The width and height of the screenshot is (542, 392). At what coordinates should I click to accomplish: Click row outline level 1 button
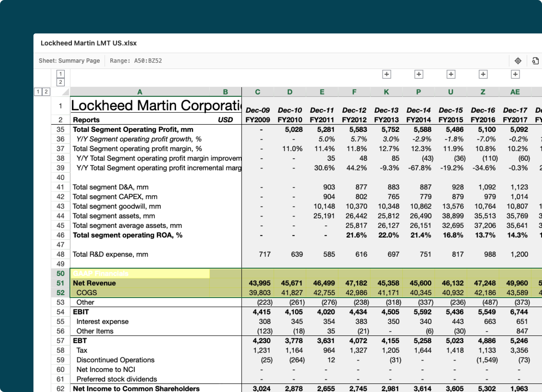38,92
